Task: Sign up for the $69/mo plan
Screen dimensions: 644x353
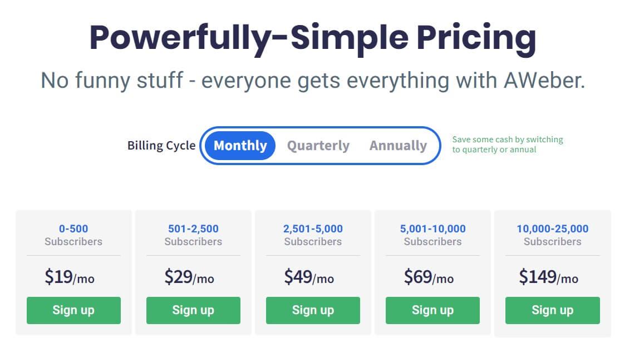Action: tap(432, 310)
